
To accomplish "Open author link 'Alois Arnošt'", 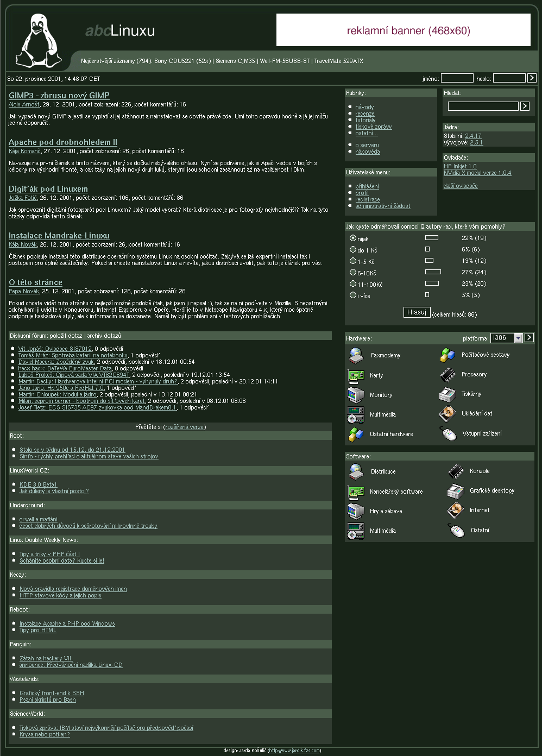I will [x=24, y=104].
